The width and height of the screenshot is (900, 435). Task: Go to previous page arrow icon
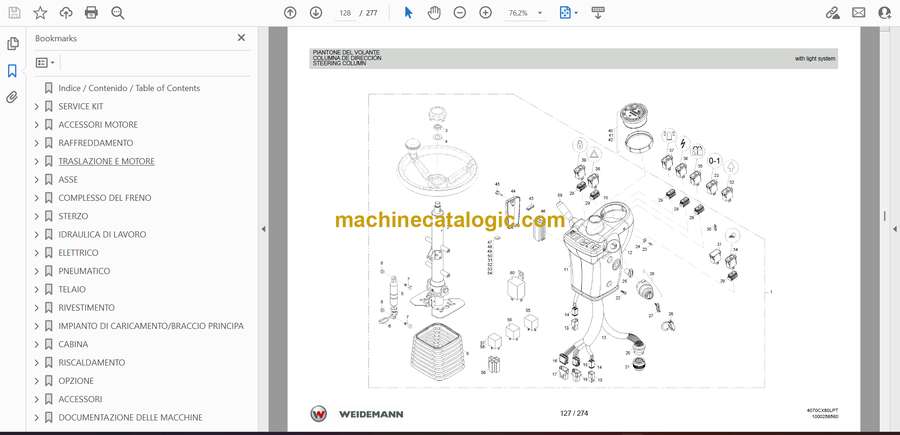click(290, 13)
